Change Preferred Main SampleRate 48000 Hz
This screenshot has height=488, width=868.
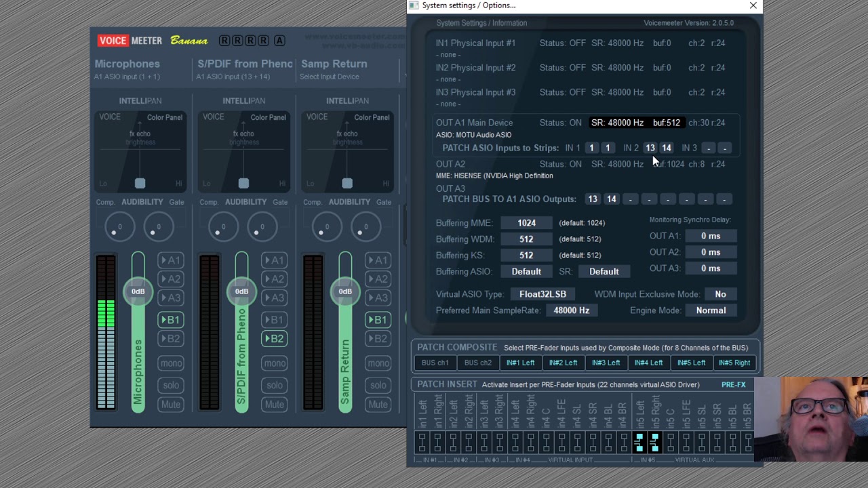pos(571,310)
